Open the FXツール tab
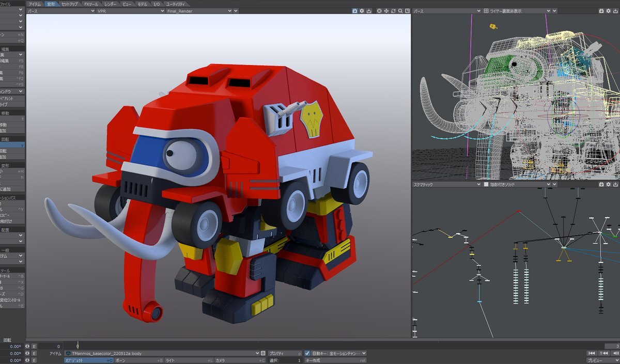620x364 pixels. point(91,4)
